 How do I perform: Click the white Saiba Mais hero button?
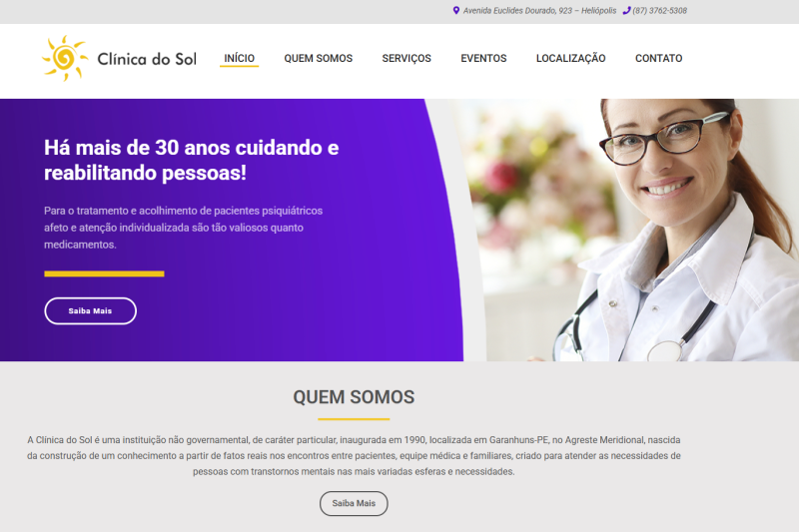pyautogui.click(x=90, y=310)
